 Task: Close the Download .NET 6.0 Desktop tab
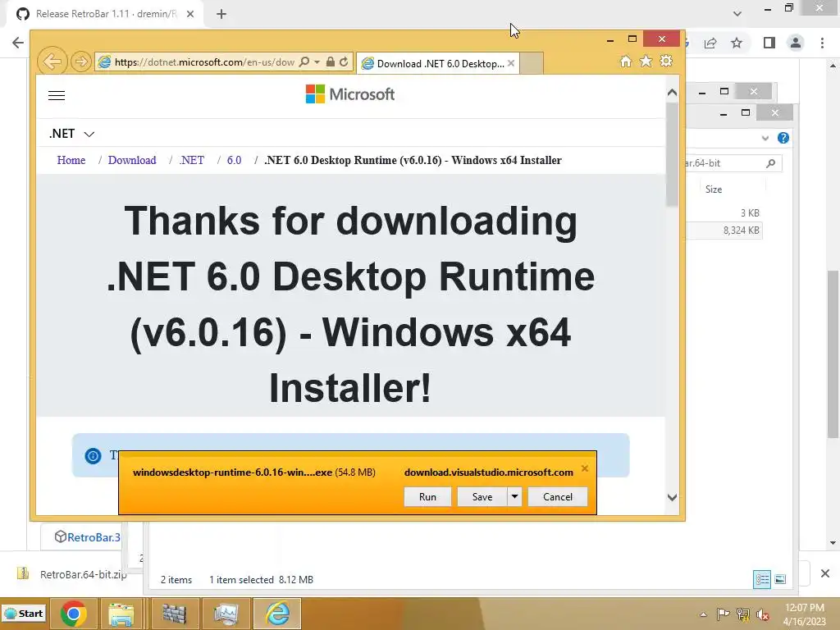tap(511, 63)
